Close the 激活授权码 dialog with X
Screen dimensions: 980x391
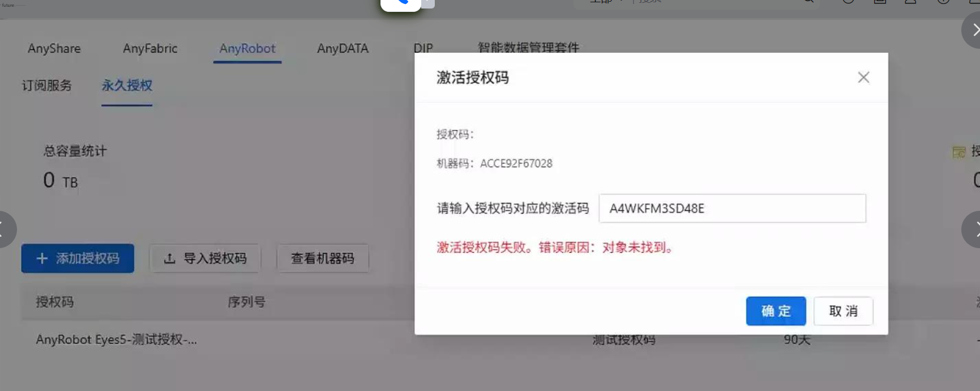pyautogui.click(x=863, y=77)
